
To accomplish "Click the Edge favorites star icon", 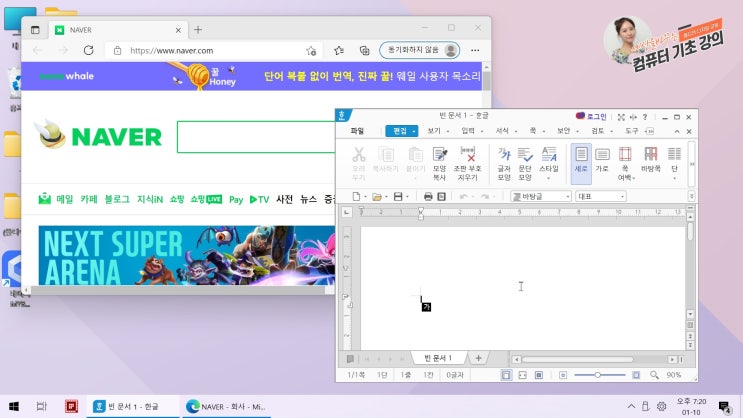I will (x=339, y=50).
